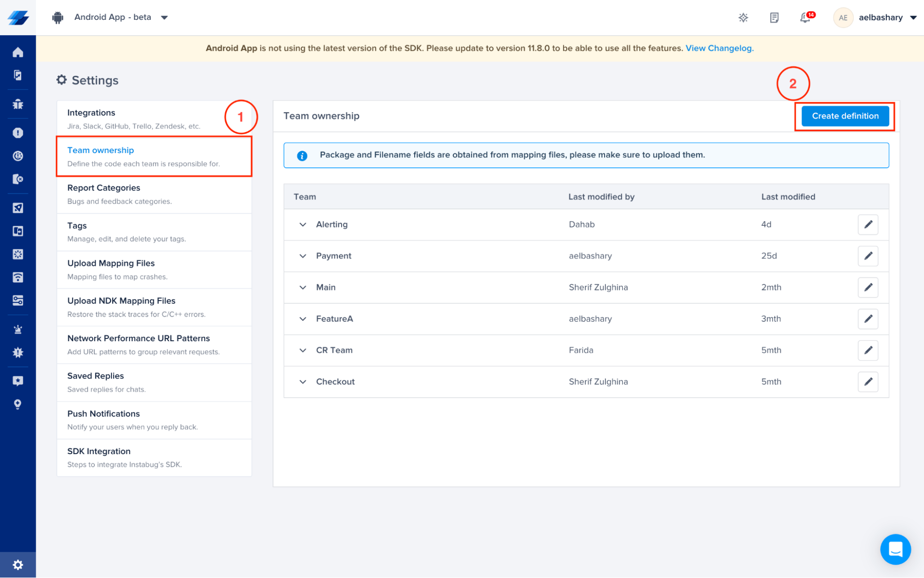Viewport: 924px width, 578px height.
Task: Open the siren alert sidebar icon
Action: pos(18,330)
